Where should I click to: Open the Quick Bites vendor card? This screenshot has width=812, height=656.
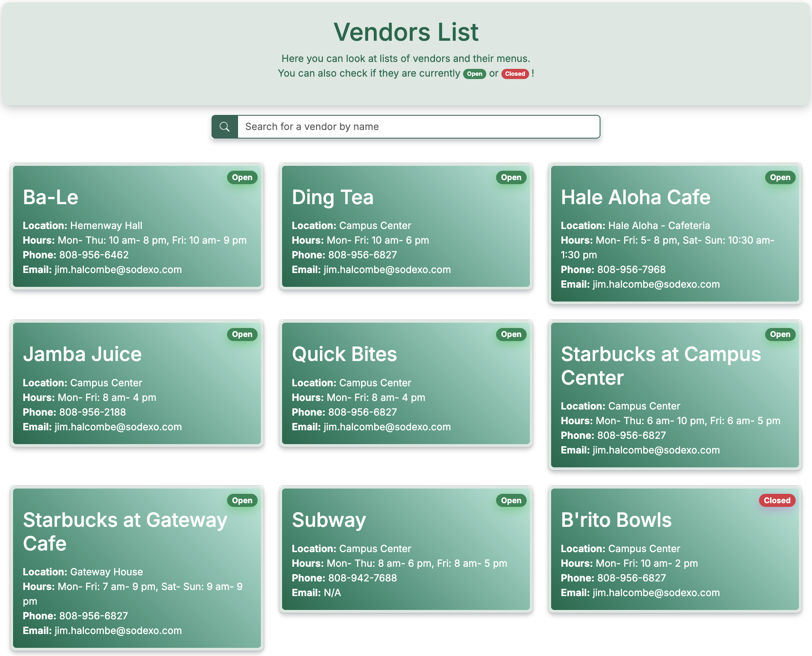click(406, 383)
